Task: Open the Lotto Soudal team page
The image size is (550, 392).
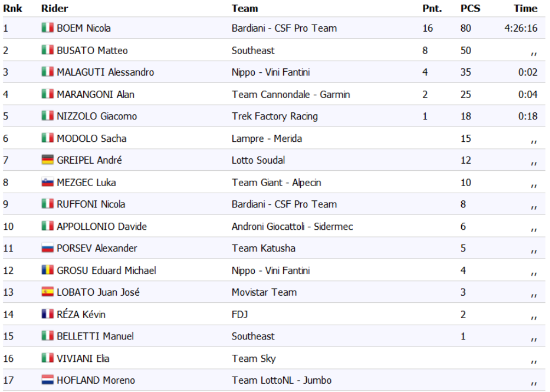Action: [x=258, y=160]
